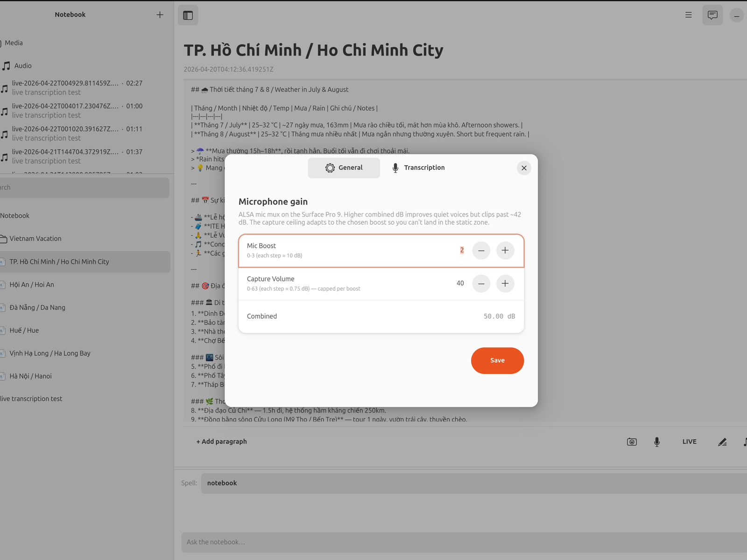The image size is (747, 560).
Task: Click the page title TP. Hồ Chí Minh
Action: point(313,50)
